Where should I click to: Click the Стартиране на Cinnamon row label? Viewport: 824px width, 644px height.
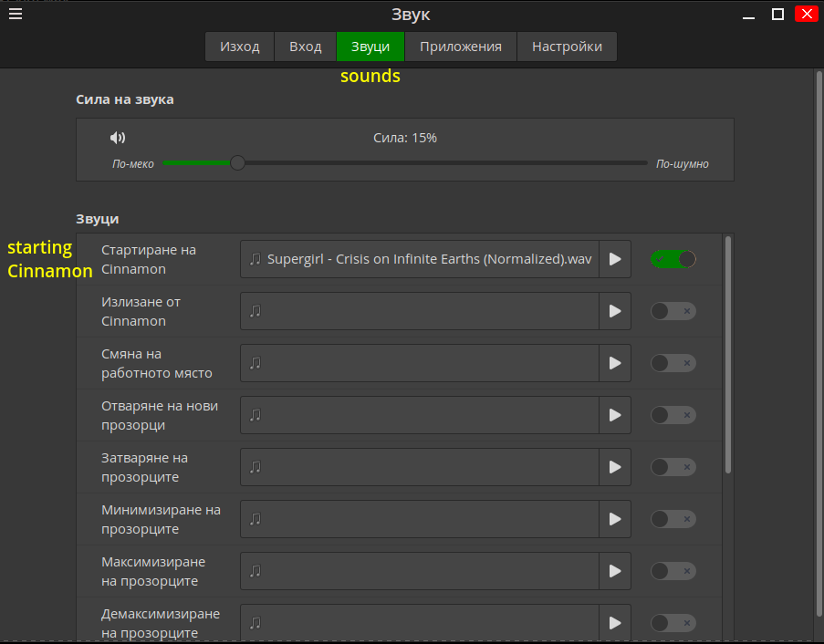149,259
